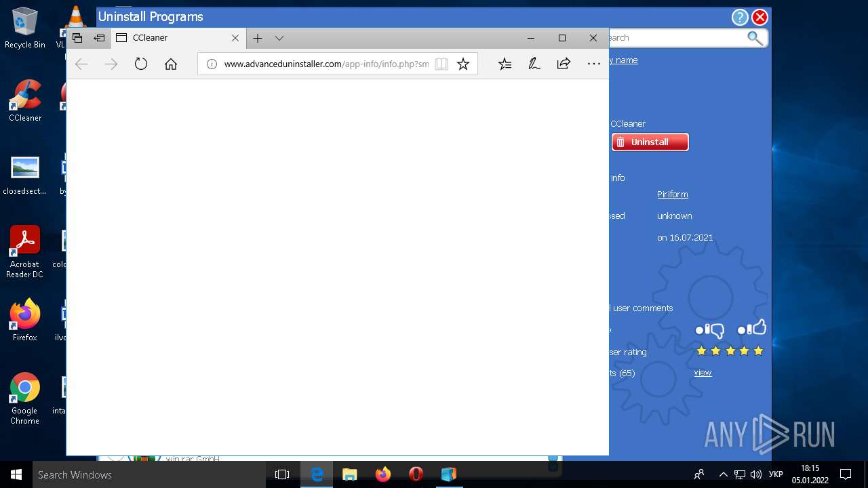
Task: Click the red Uninstall button
Action: pos(650,142)
